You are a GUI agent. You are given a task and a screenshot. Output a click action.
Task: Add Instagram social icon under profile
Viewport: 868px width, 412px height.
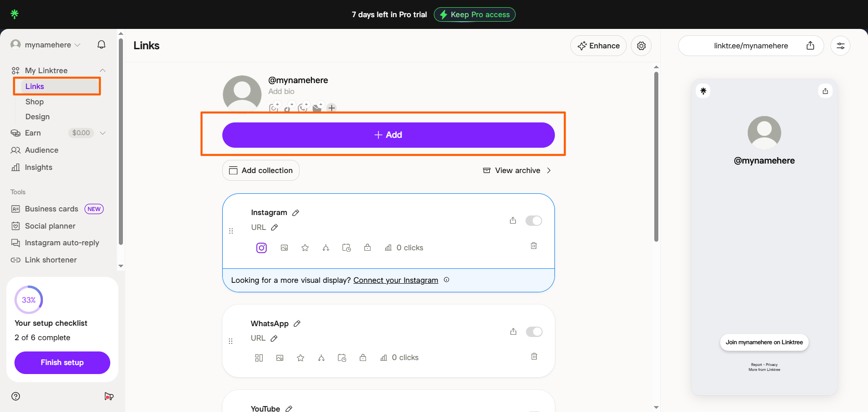(274, 107)
